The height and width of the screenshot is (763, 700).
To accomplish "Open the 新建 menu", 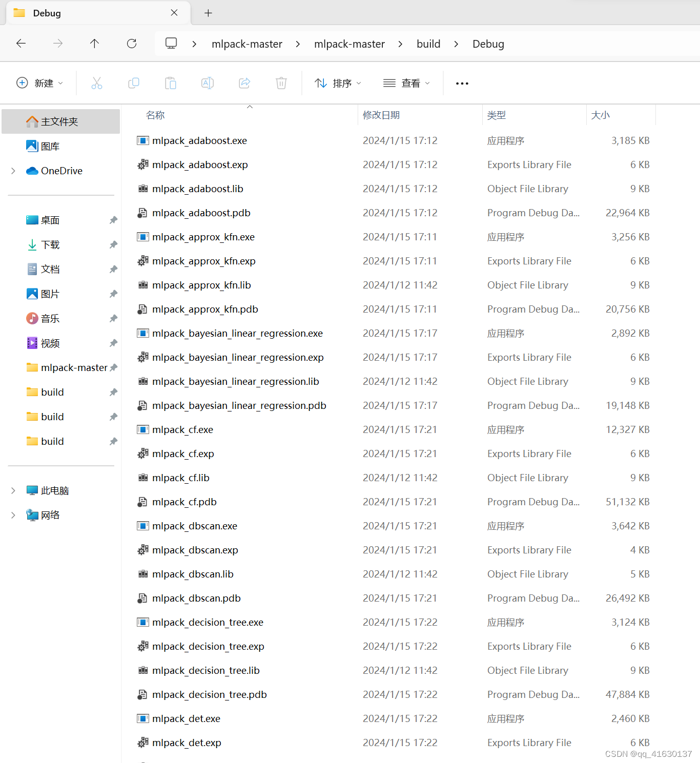I will coord(40,83).
